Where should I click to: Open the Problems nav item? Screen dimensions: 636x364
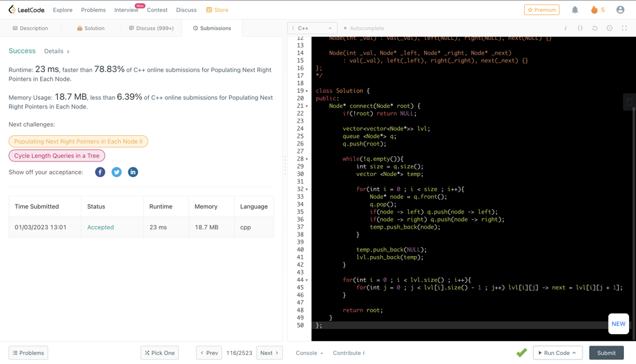(x=93, y=10)
